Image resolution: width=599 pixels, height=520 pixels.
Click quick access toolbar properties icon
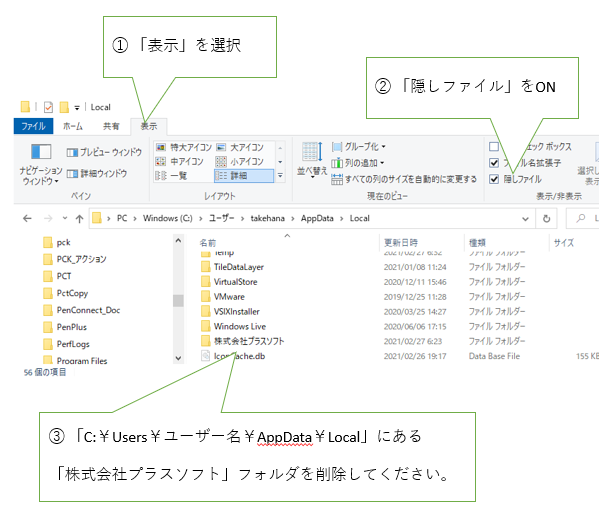click(x=48, y=107)
